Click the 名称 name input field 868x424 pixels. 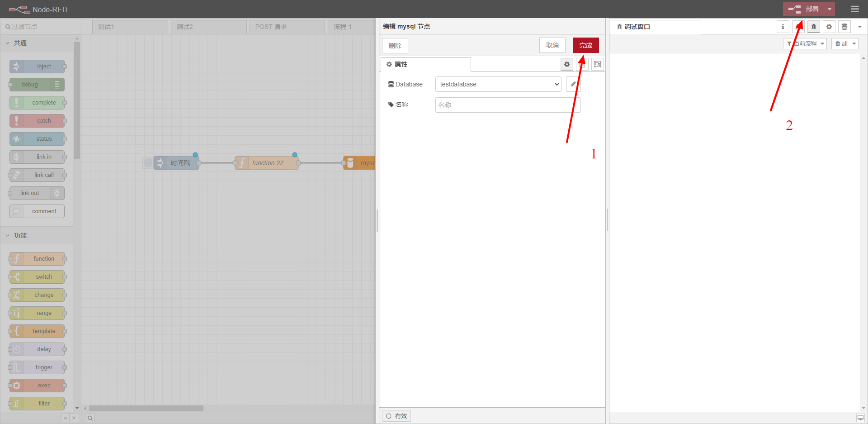tap(508, 105)
